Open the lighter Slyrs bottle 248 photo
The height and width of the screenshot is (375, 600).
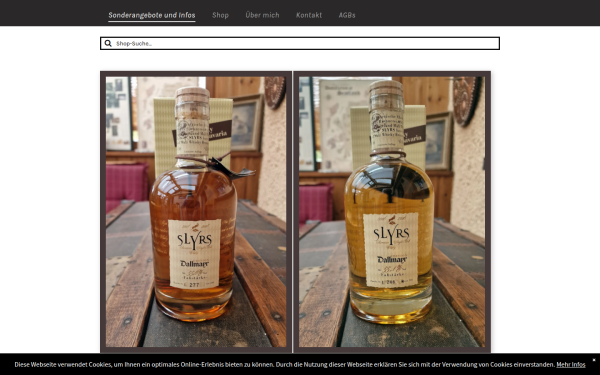coord(392,212)
